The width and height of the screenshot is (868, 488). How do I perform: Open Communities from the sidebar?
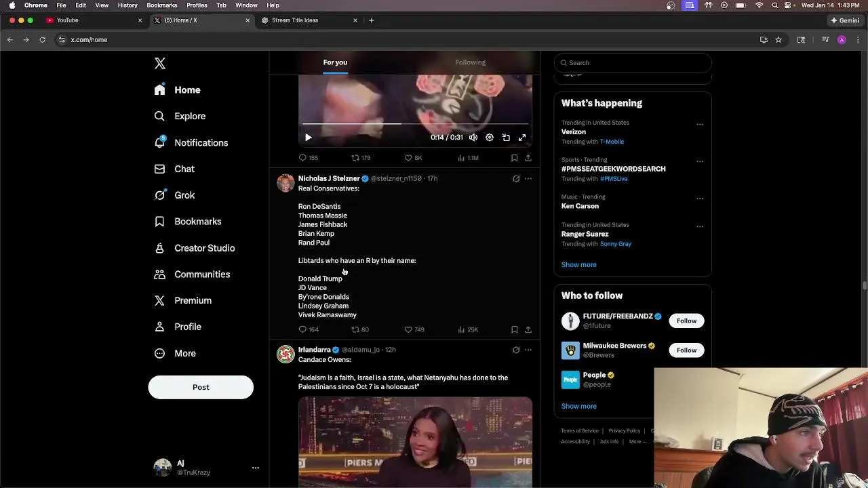coord(192,274)
